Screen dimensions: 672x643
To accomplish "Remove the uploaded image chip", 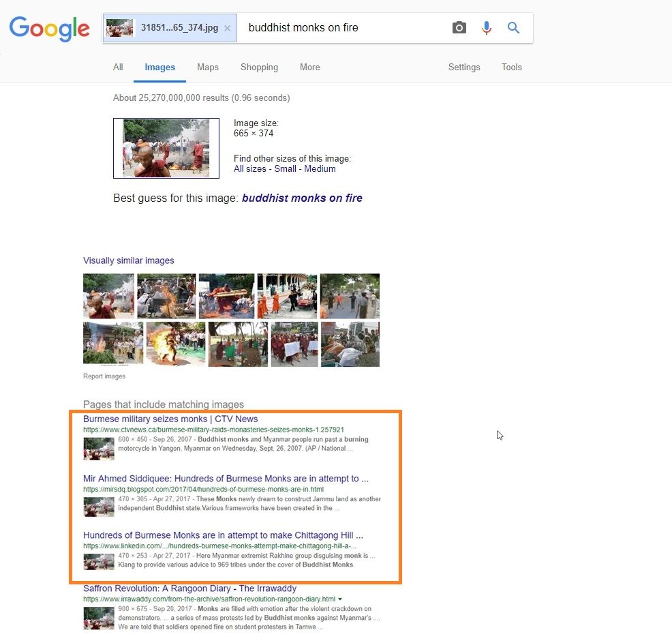I will click(x=227, y=28).
